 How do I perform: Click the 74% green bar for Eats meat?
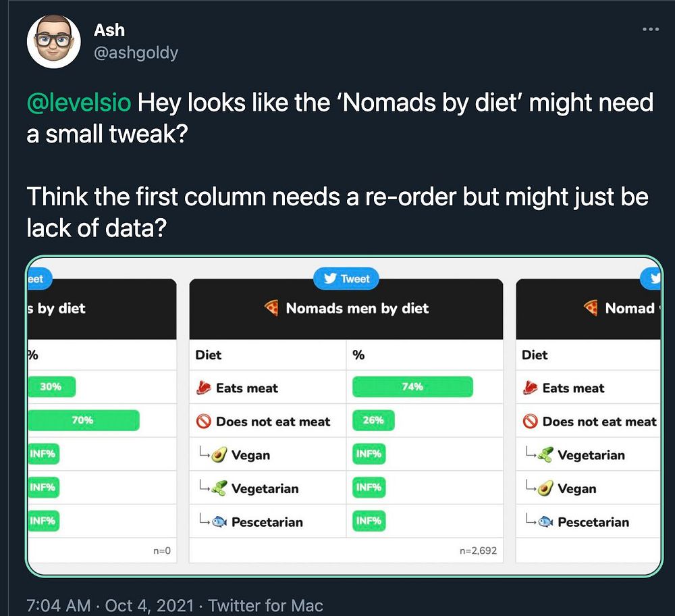[x=412, y=387]
